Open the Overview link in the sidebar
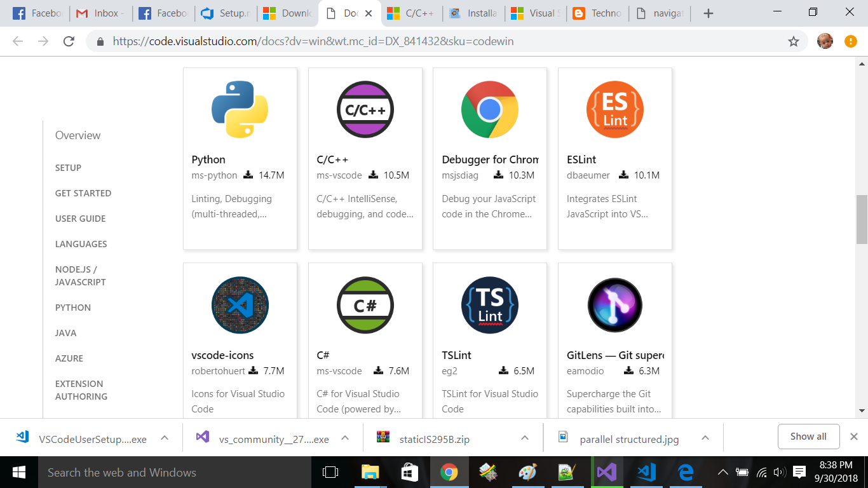The height and width of the screenshot is (488, 868). (x=78, y=135)
